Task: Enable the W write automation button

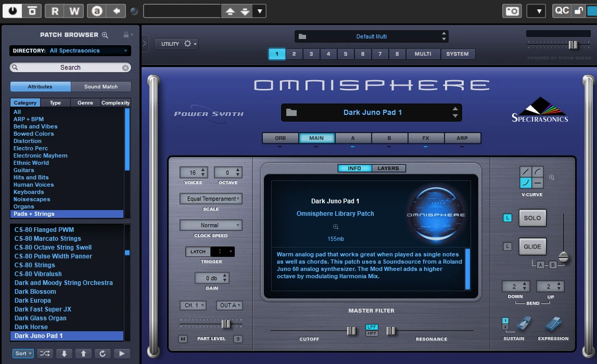Action: 74,11
